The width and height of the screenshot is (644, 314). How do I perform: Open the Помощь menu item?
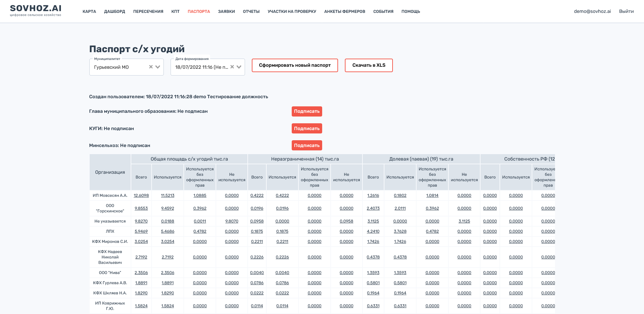pyautogui.click(x=410, y=12)
